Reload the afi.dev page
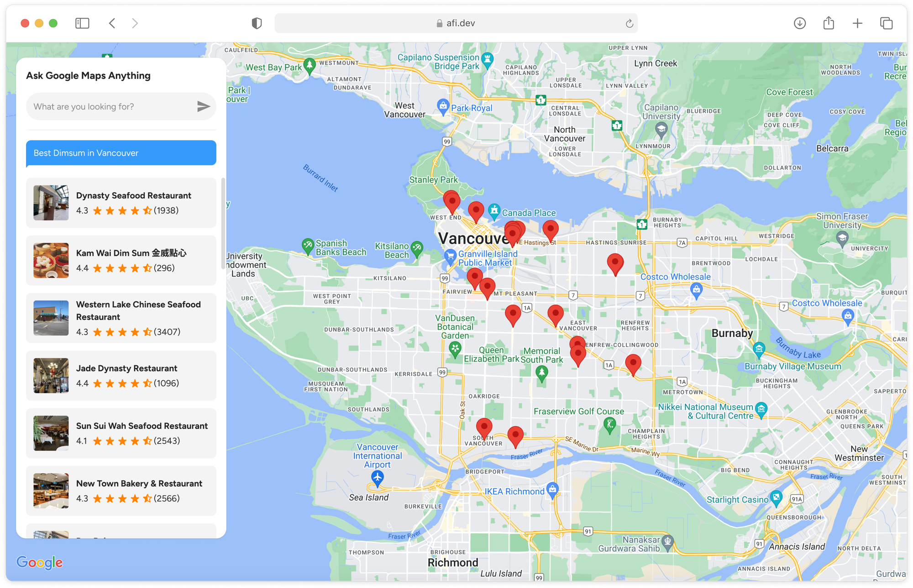 tap(629, 23)
